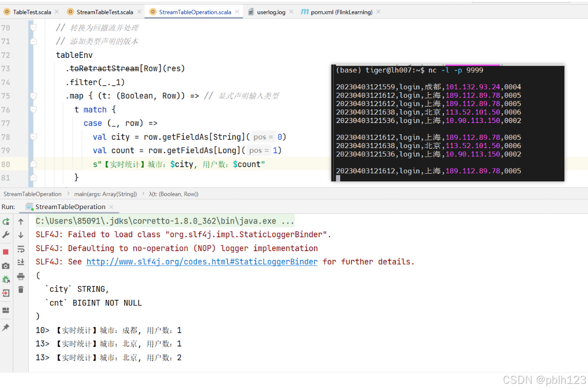Click fold marker at line 80
The height and width of the screenshot is (390, 588).
(33, 164)
